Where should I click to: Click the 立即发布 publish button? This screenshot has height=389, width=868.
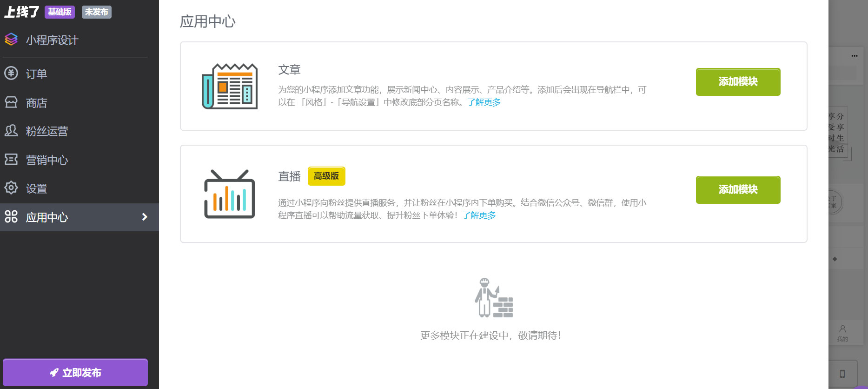pyautogui.click(x=75, y=373)
